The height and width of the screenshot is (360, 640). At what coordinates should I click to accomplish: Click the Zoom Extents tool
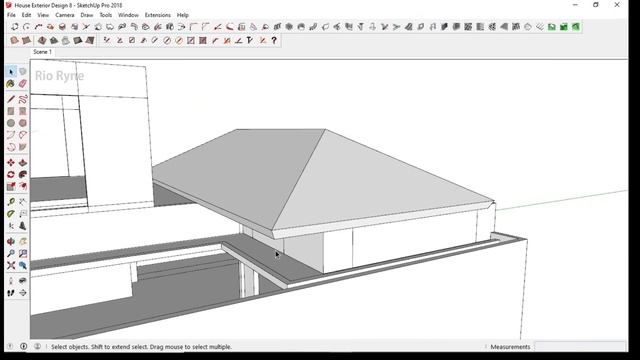pyautogui.click(x=11, y=265)
